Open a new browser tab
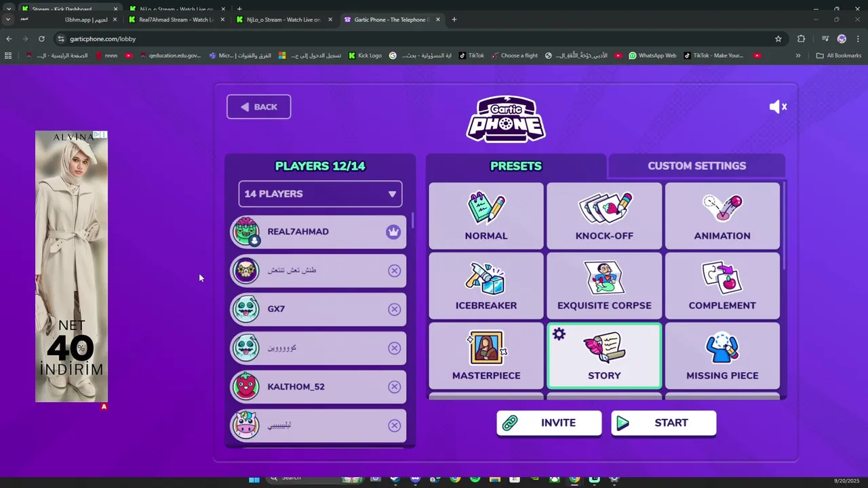Screen dimensions: 868x488 (x=454, y=20)
